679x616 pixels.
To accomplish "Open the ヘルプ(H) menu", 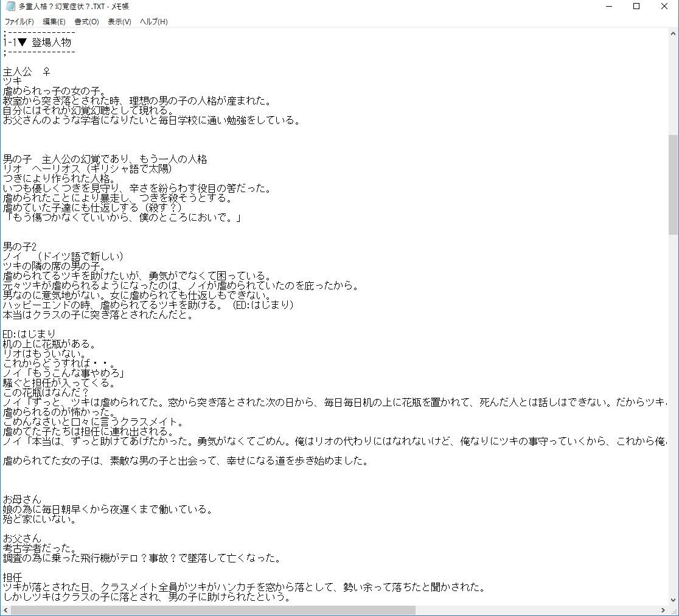I will [154, 22].
